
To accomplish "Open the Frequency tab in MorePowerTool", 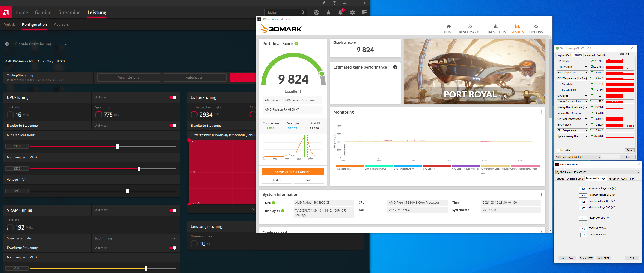I will coord(613,178).
